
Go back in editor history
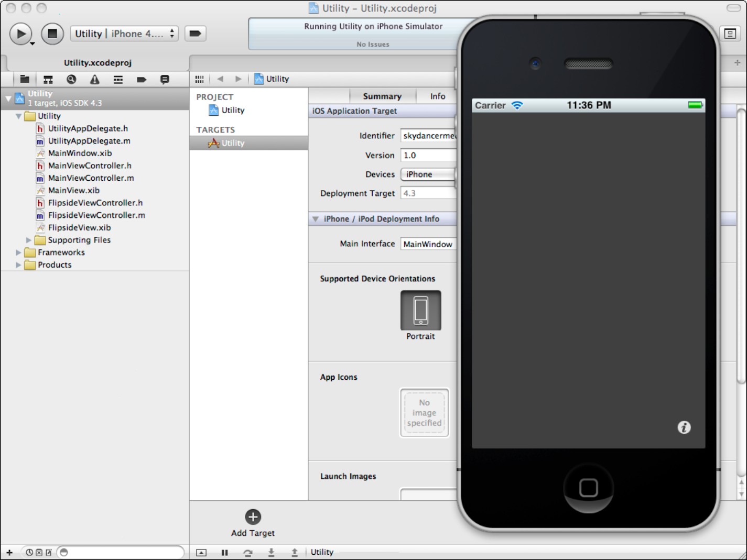point(220,79)
